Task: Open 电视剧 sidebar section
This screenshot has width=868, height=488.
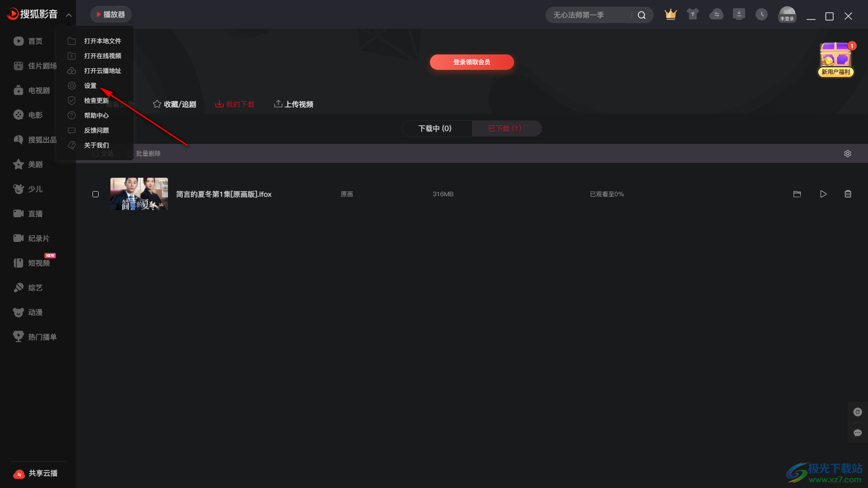Action: coord(32,90)
